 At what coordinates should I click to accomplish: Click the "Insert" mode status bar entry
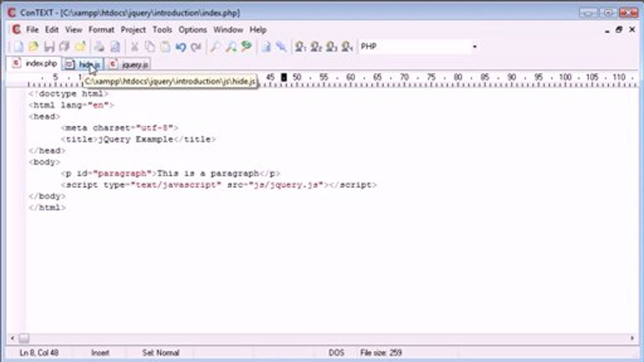pos(100,353)
